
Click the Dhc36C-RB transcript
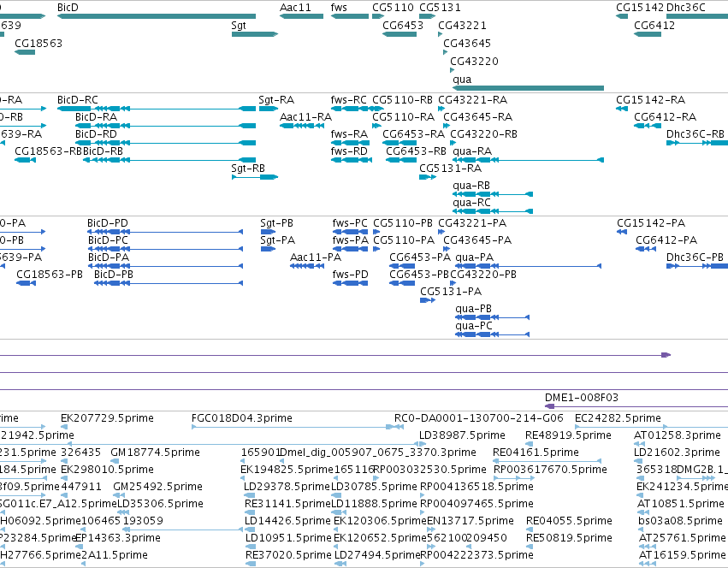click(x=697, y=143)
